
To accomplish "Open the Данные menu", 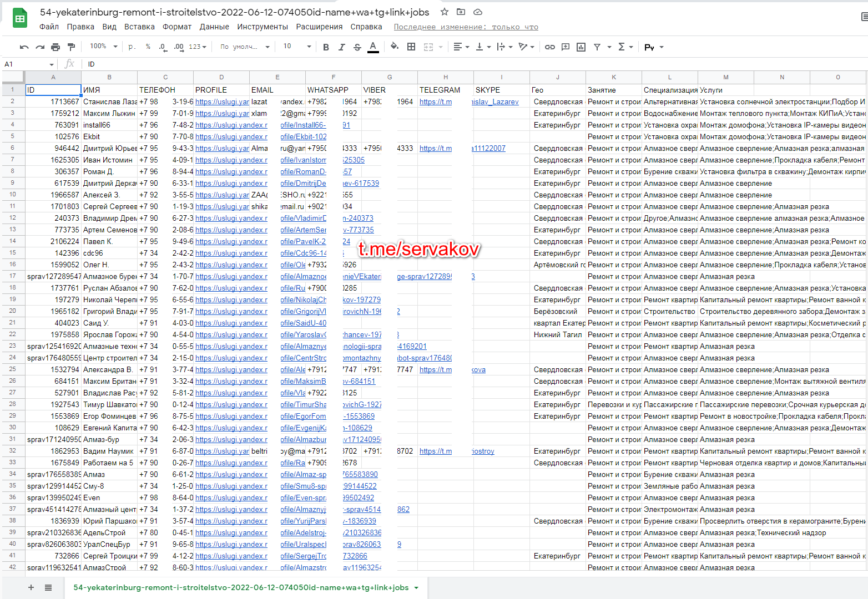I will pyautogui.click(x=214, y=27).
